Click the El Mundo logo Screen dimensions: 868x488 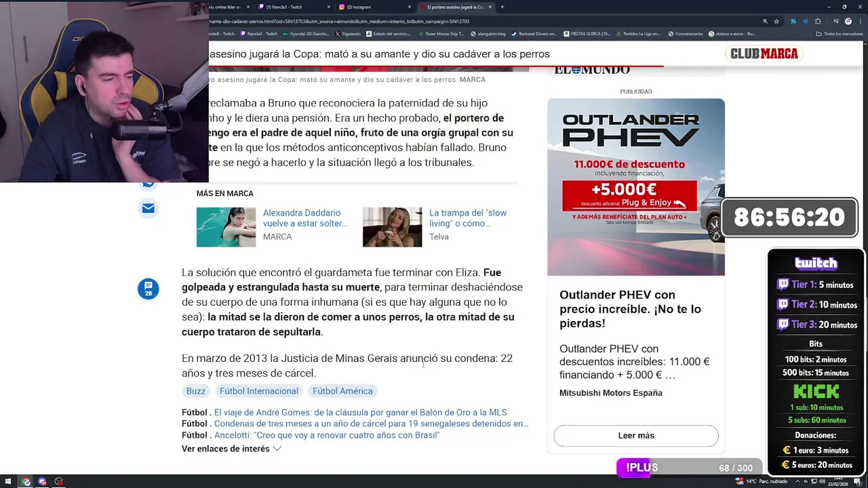pos(592,69)
